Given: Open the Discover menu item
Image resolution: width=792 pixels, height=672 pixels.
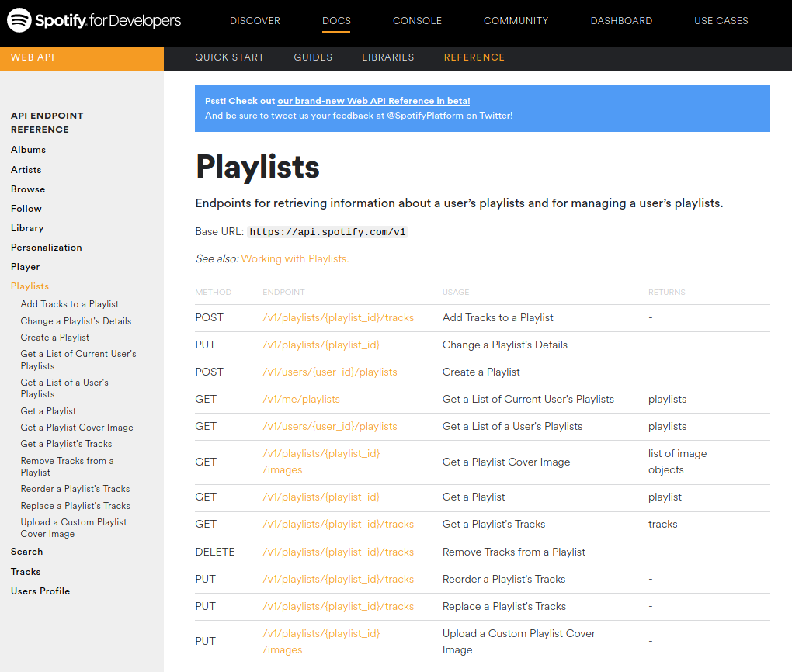Looking at the screenshot, I should tap(255, 21).
